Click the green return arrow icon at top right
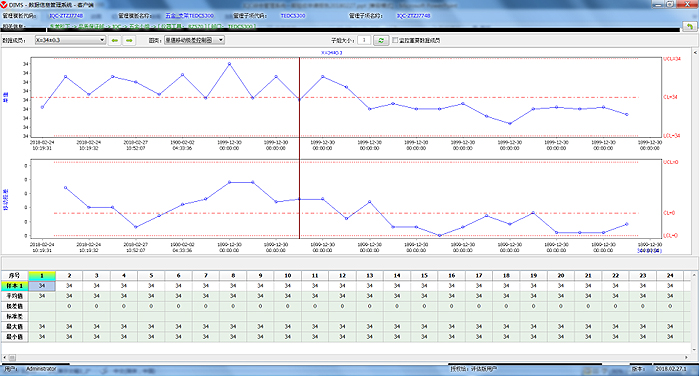700x376 pixels. point(690,27)
